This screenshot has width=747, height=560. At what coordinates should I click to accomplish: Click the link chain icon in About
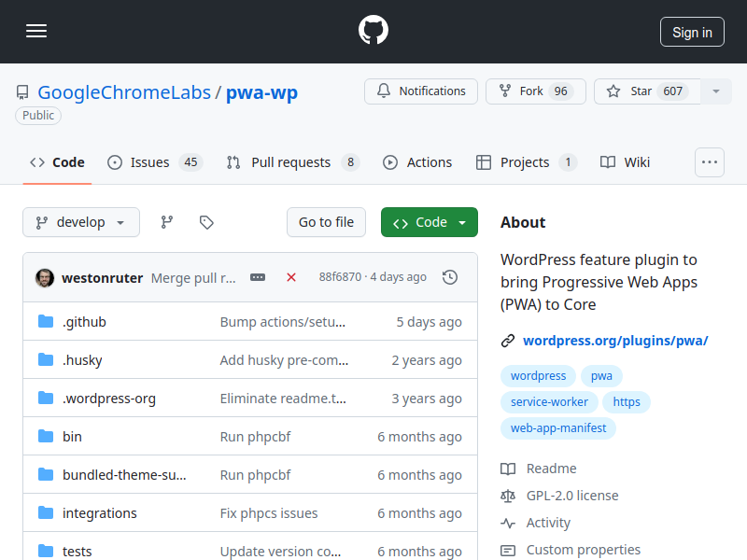508,341
